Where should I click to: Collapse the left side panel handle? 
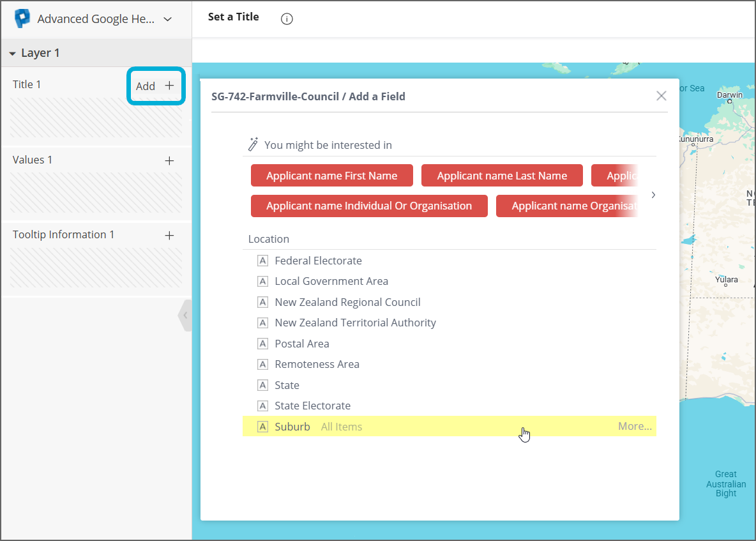coord(185,315)
